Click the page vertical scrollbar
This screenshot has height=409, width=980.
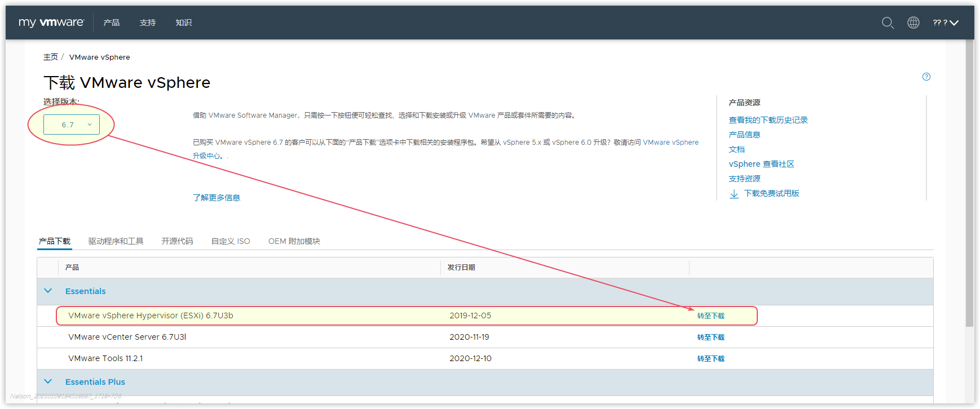point(970,183)
